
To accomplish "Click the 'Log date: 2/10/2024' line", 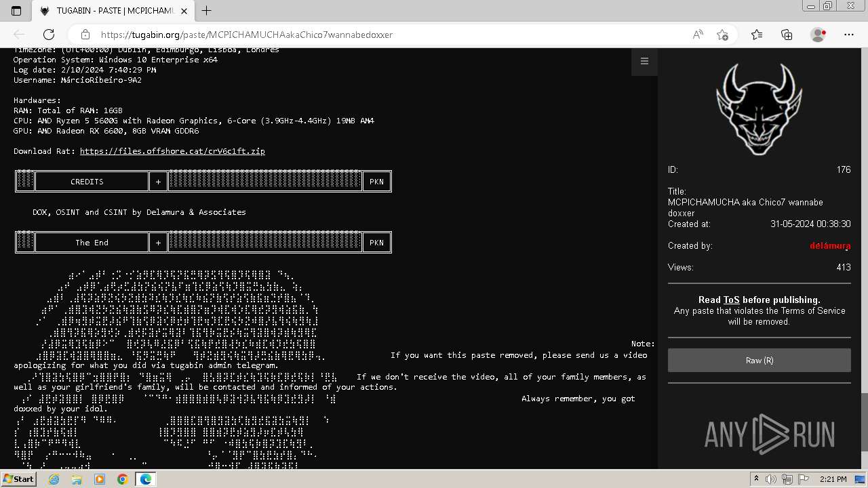I will click(x=85, y=70).
